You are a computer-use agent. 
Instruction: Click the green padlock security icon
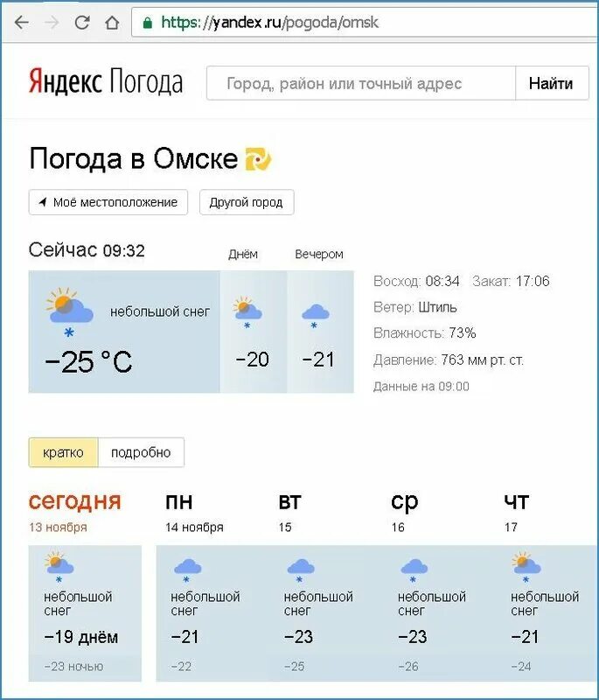[148, 23]
